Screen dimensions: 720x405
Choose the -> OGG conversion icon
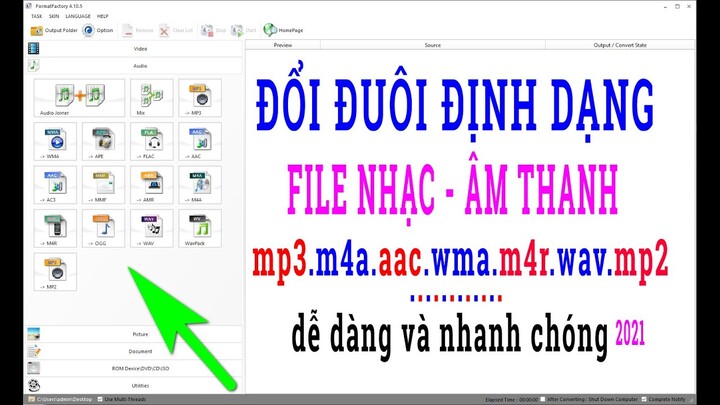[103, 228]
